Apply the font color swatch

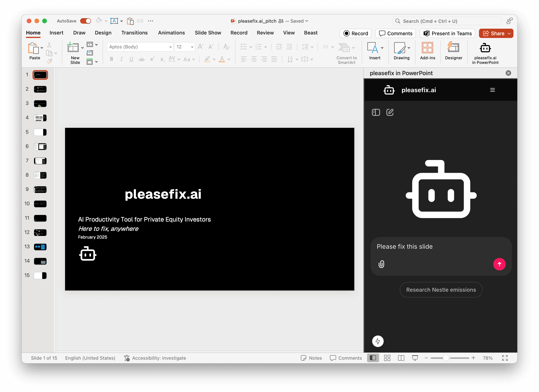222,59
